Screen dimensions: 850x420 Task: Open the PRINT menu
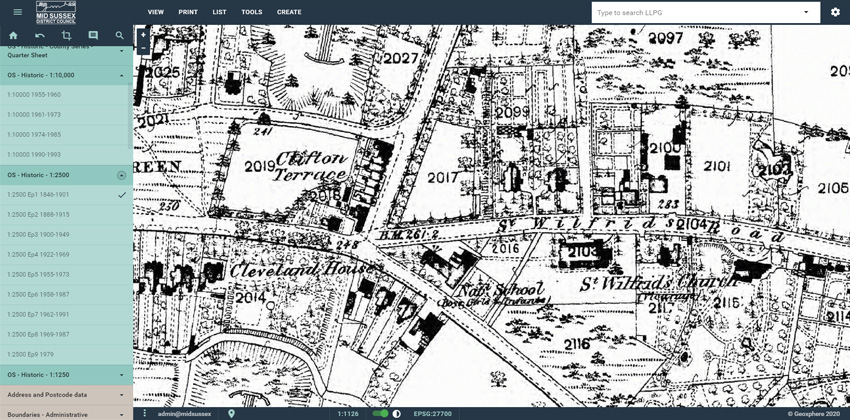[x=188, y=12]
